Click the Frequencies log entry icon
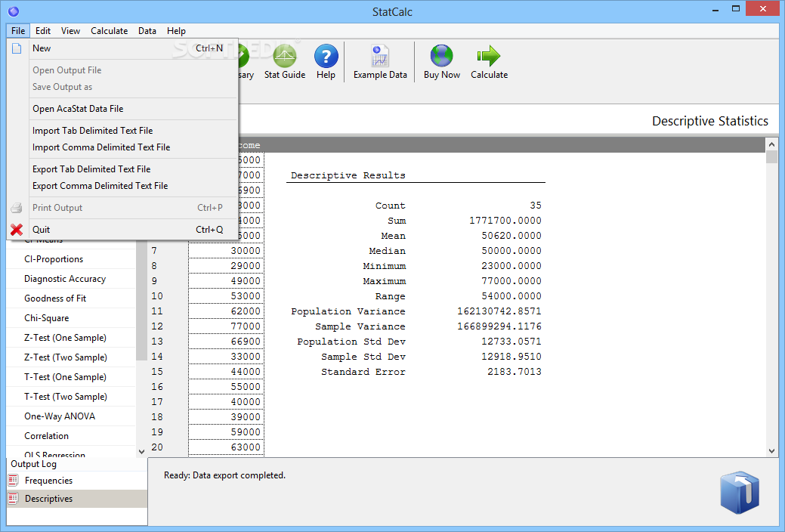This screenshot has height=532, width=785. pos(13,481)
